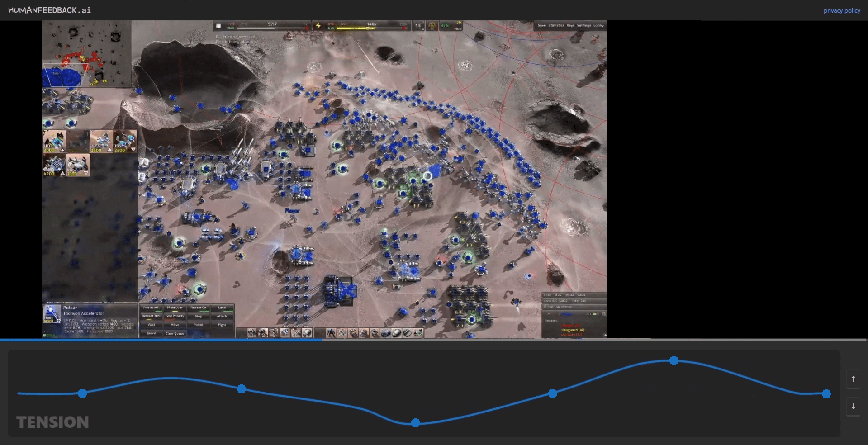Pick the build option costing 4200
The image size is (868, 445).
point(54,165)
